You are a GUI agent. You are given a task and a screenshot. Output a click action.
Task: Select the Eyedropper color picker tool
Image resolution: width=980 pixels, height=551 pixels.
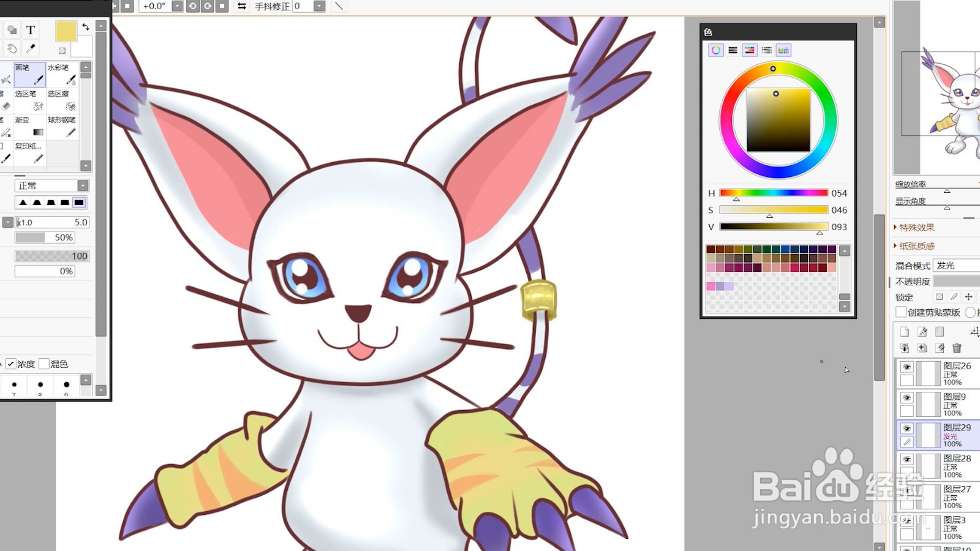coord(31,48)
